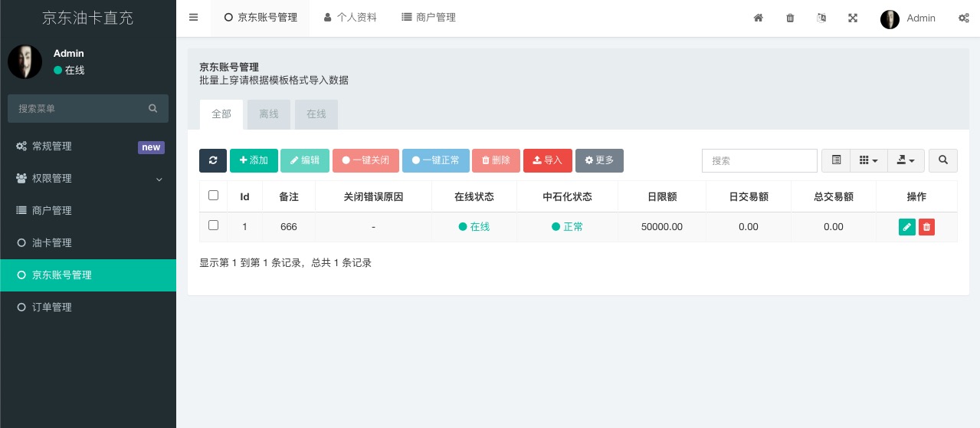
Task: Toggle fullscreen mode icon
Action: coord(853,18)
